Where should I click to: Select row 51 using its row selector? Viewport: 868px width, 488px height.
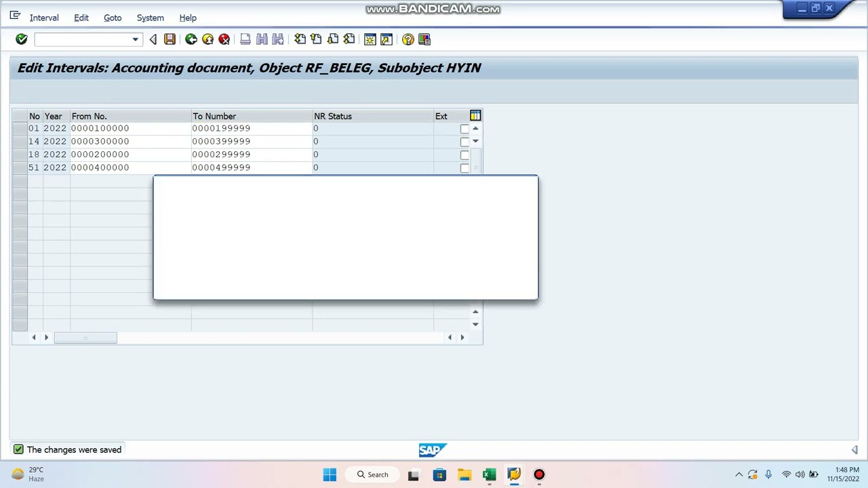(20, 167)
